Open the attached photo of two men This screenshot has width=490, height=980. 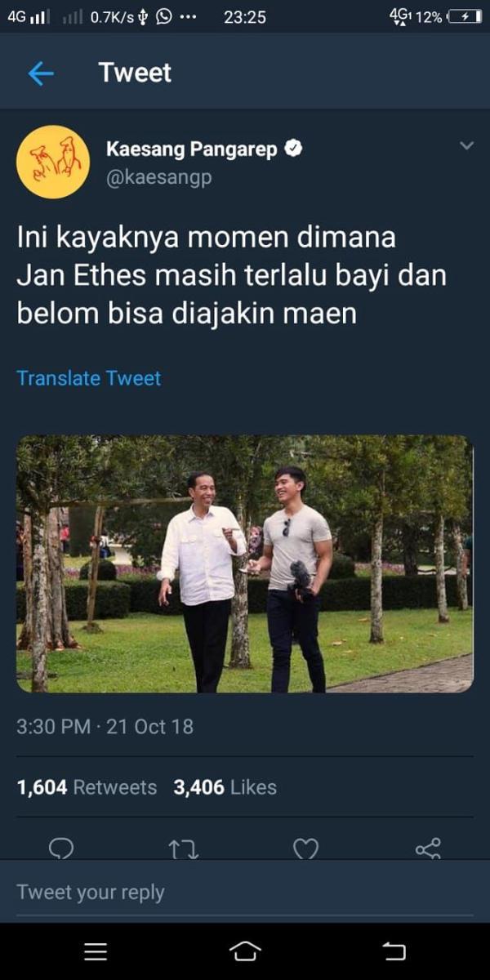click(245, 564)
